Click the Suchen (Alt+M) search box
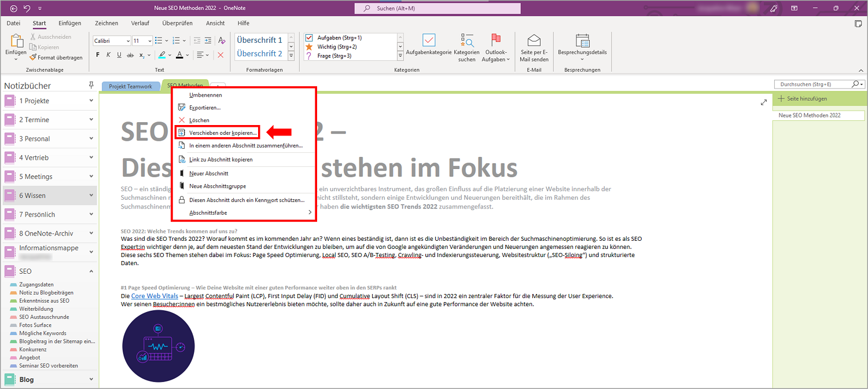Viewport: 868px width, 389px height. click(x=437, y=9)
